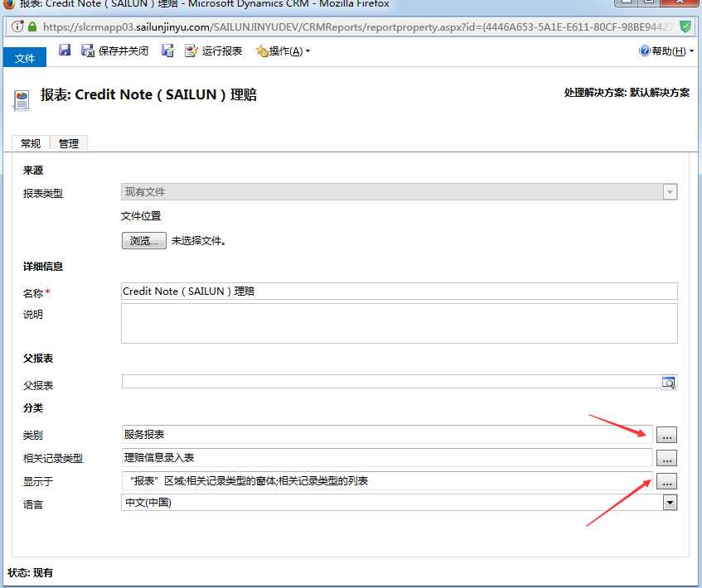
Task: Click the 类别 field showing 服务报表
Action: pyautogui.click(x=387, y=435)
